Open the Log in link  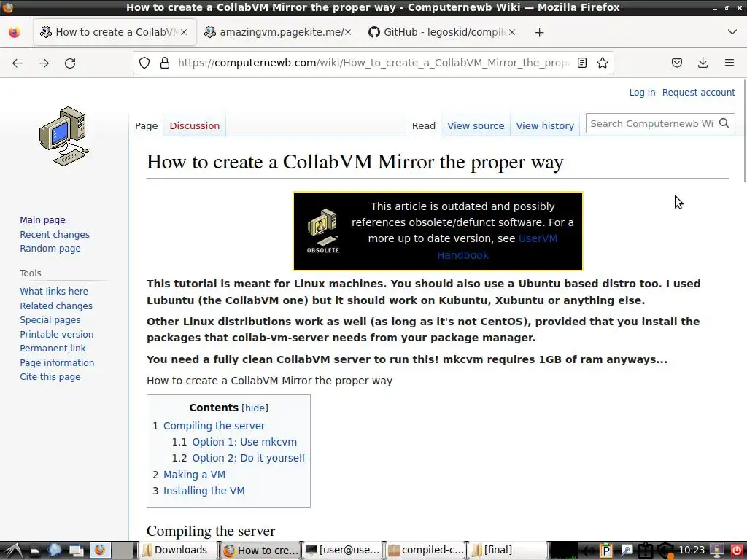click(x=642, y=93)
